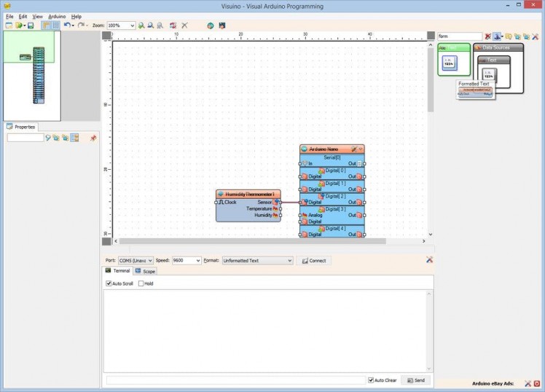Image resolution: width=545 pixels, height=392 pixels.
Task: Switch to the Scope tab
Action: [x=145, y=271]
